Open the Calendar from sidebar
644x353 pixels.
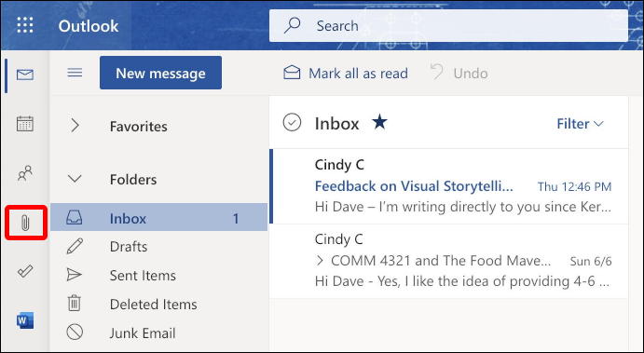[25, 124]
